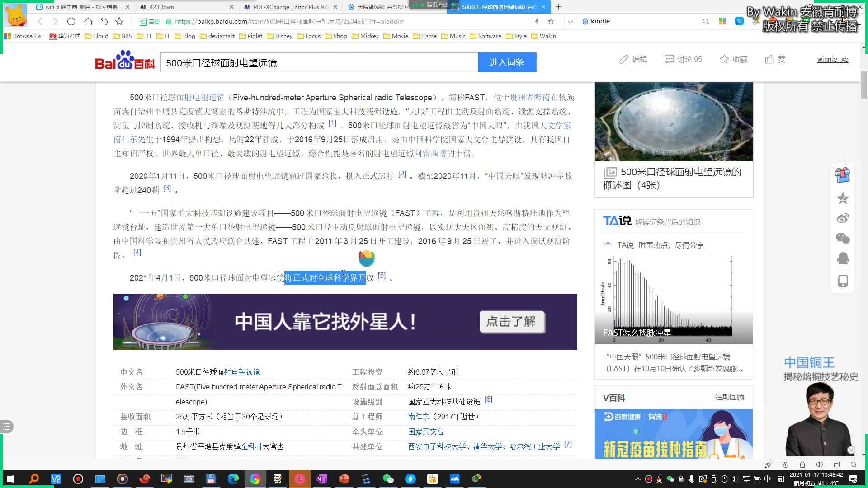Open a new browser tab

[559, 7]
